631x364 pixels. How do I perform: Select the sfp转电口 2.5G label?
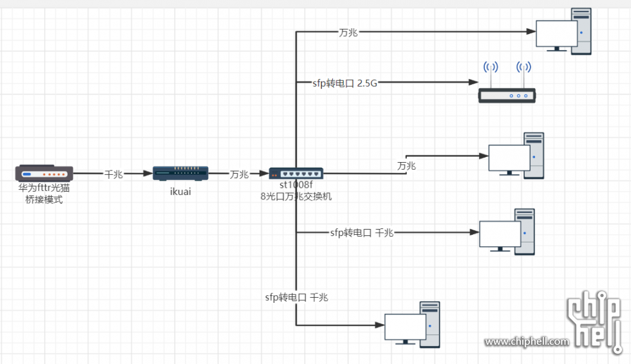point(345,83)
